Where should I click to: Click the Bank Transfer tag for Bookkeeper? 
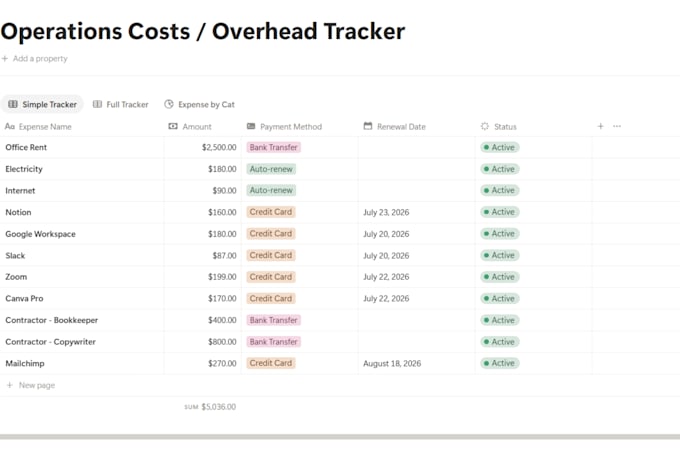pyautogui.click(x=274, y=320)
